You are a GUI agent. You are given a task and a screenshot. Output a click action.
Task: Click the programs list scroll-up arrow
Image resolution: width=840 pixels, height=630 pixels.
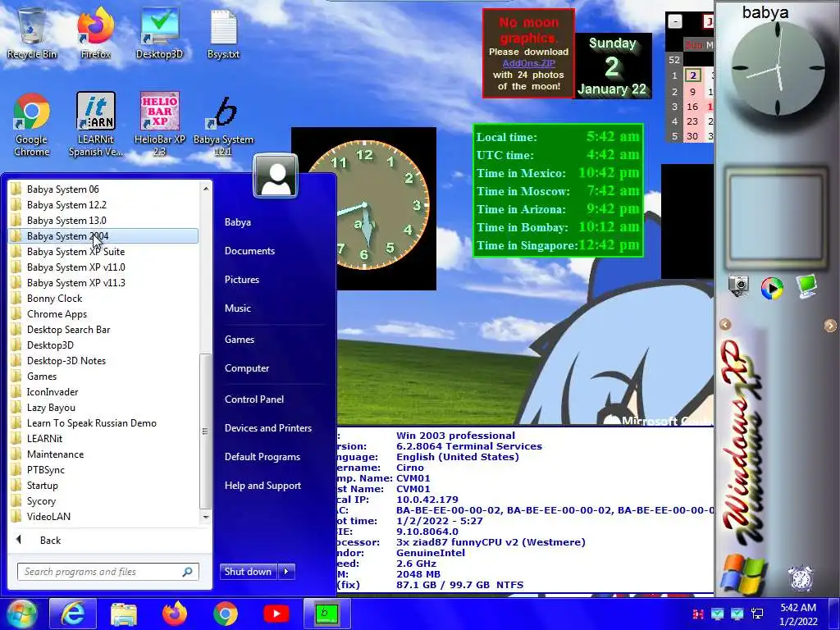(205, 189)
